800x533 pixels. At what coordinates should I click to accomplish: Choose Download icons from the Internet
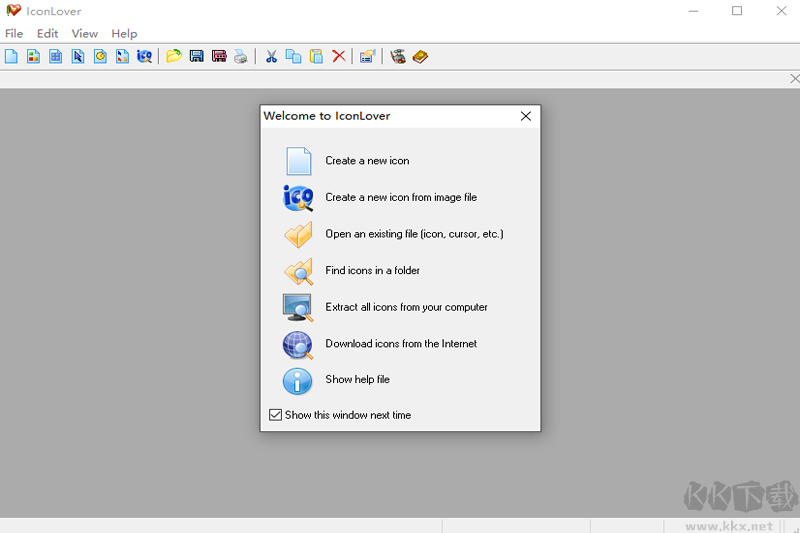pos(400,344)
